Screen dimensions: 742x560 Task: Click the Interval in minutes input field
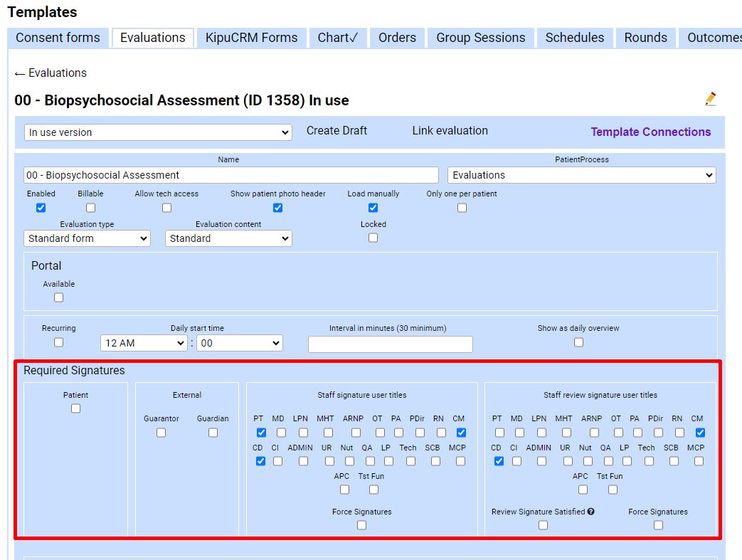(x=390, y=344)
